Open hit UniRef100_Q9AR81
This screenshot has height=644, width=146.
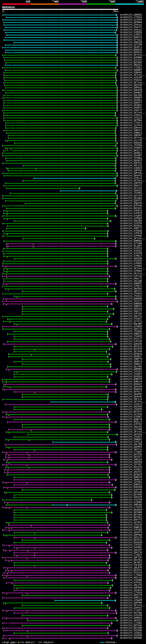coord(131,15)
